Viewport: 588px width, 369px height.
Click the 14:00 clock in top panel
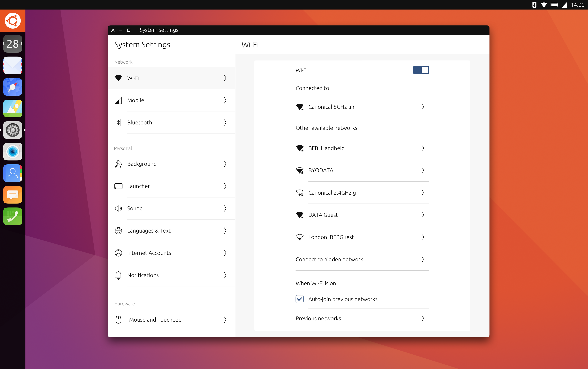[x=578, y=5]
